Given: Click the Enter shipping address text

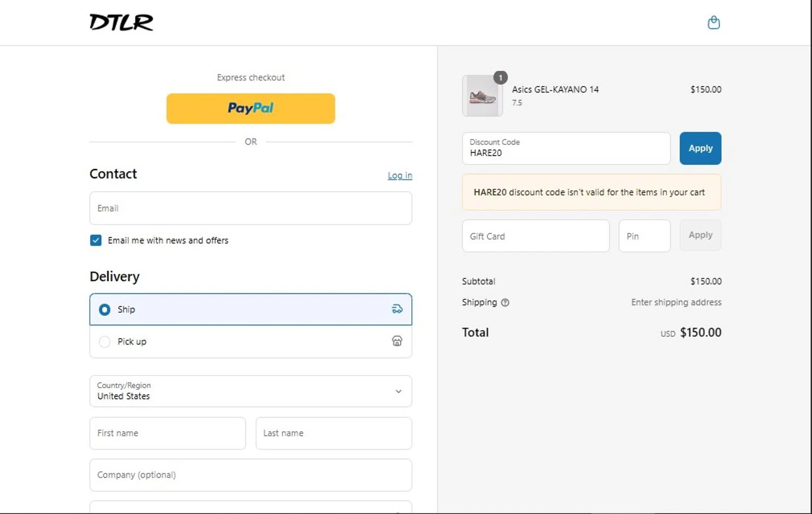Looking at the screenshot, I should 676,302.
